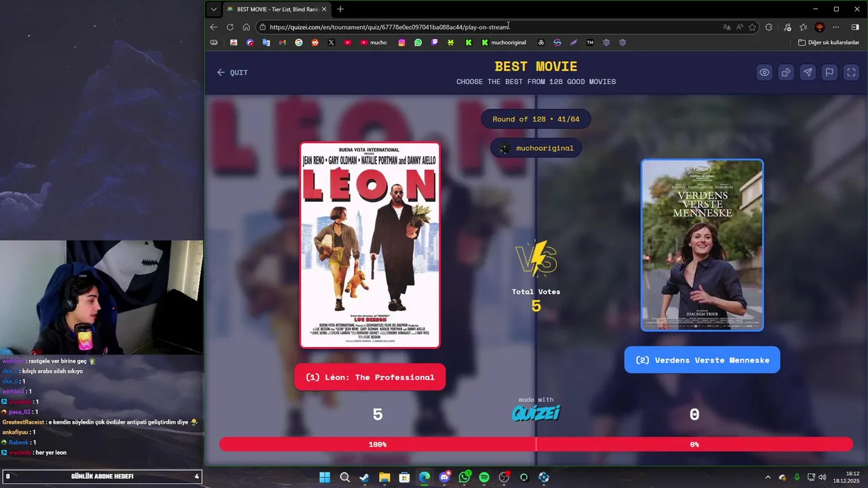This screenshot has height=488, width=868.
Task: Click the muchooriginal streamer badge
Action: click(536, 148)
